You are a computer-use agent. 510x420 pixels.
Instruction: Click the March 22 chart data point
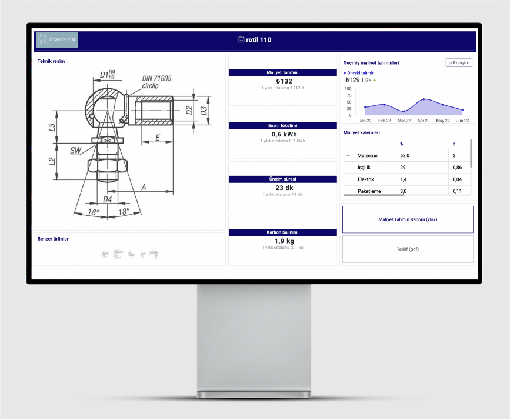pos(404,111)
